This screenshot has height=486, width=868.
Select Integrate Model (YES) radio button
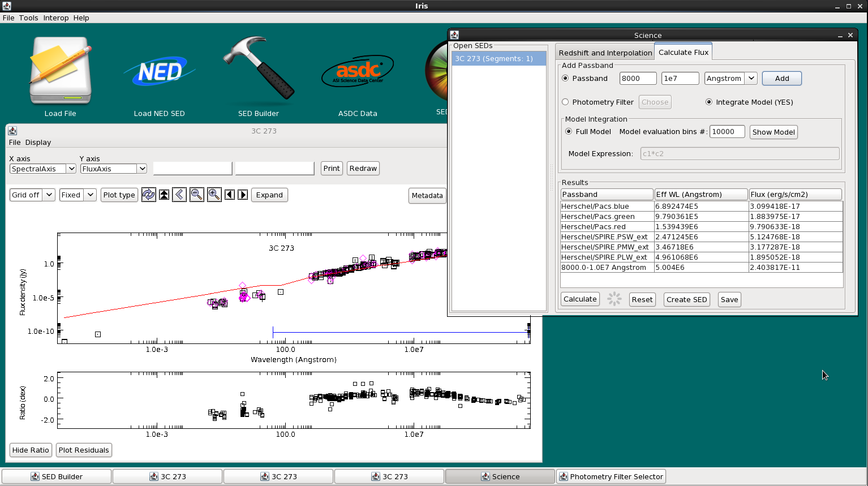(709, 102)
